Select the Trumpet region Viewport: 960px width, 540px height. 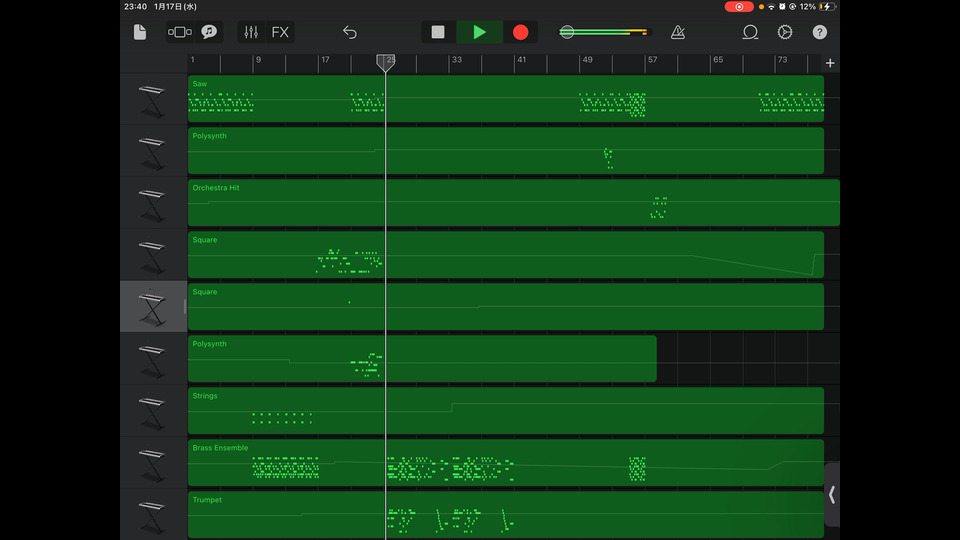(x=506, y=515)
